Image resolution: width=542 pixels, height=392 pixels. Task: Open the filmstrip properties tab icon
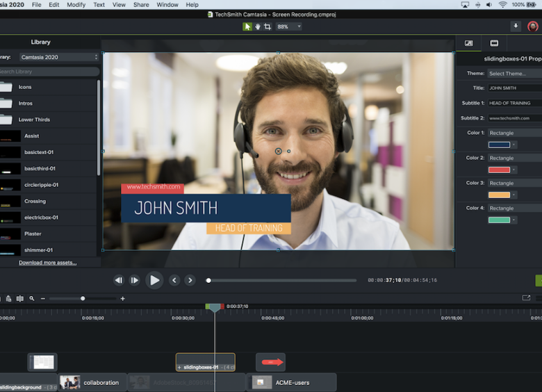tap(494, 43)
